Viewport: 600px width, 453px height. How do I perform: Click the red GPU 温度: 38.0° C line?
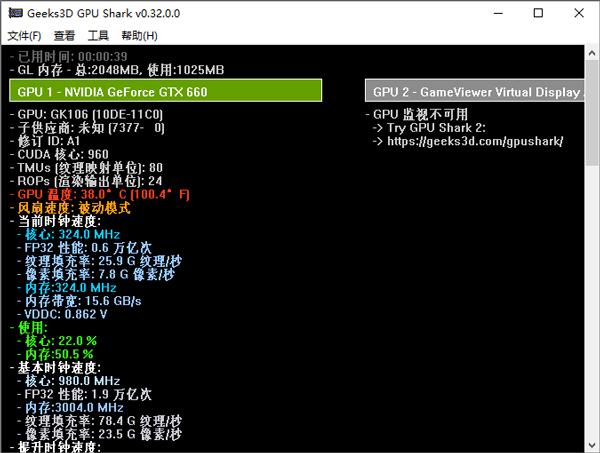(100, 194)
